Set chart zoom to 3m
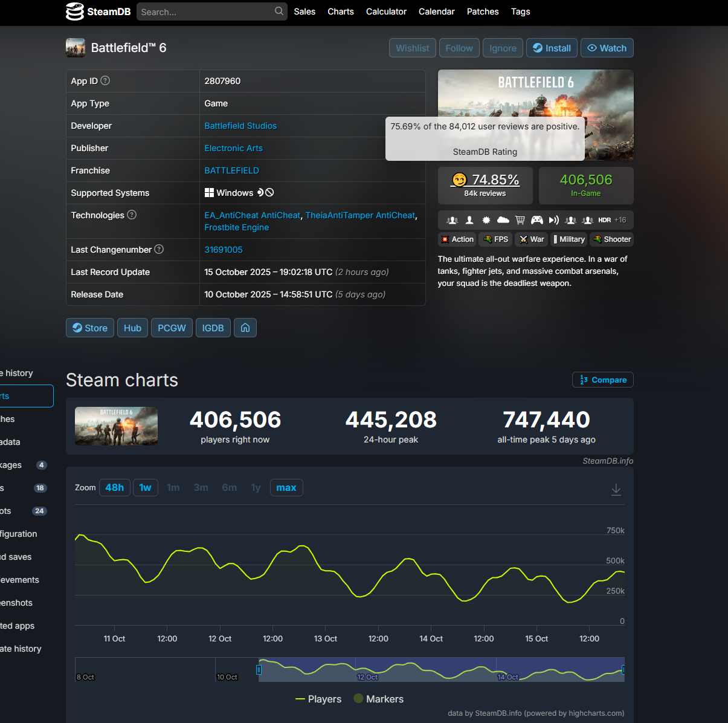 201,487
